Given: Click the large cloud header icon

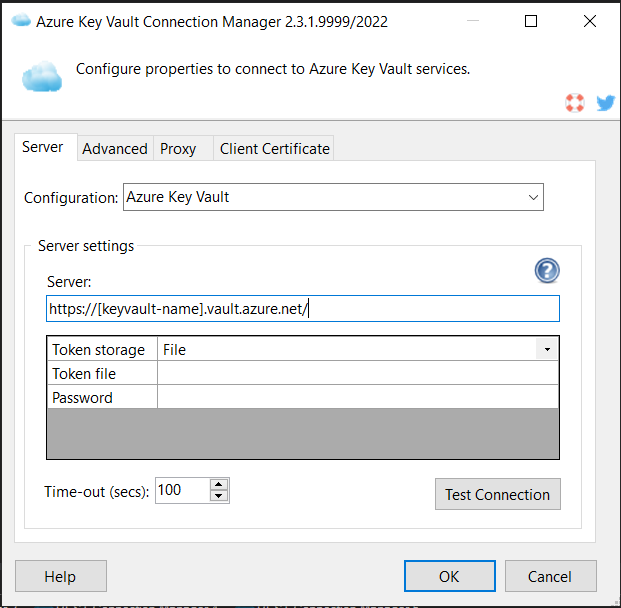Looking at the screenshot, I should pos(41,75).
